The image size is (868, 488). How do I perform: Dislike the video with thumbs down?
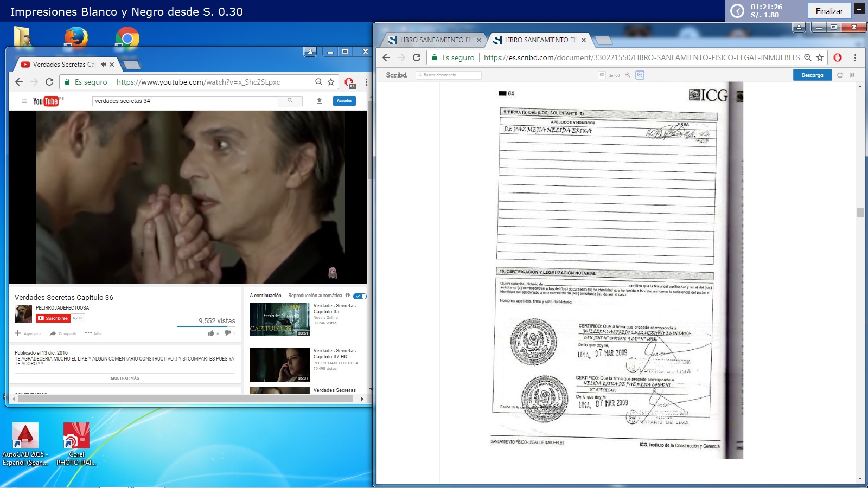point(227,333)
